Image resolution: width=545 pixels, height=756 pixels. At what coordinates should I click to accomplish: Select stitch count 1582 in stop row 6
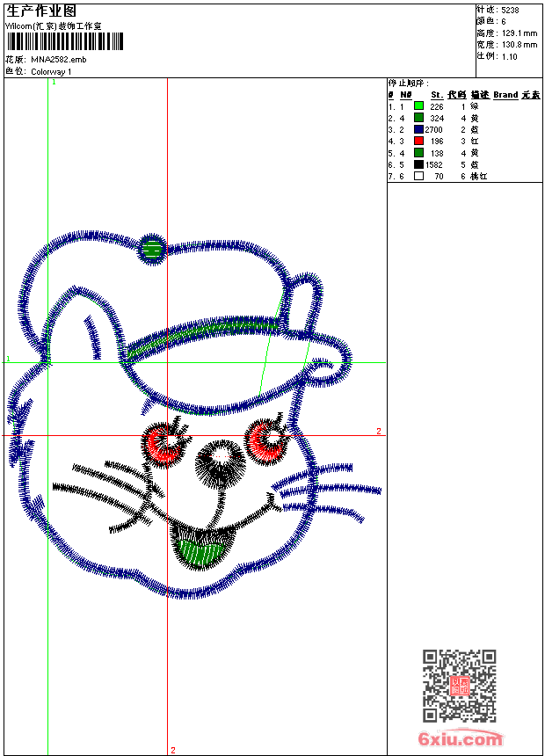433,165
